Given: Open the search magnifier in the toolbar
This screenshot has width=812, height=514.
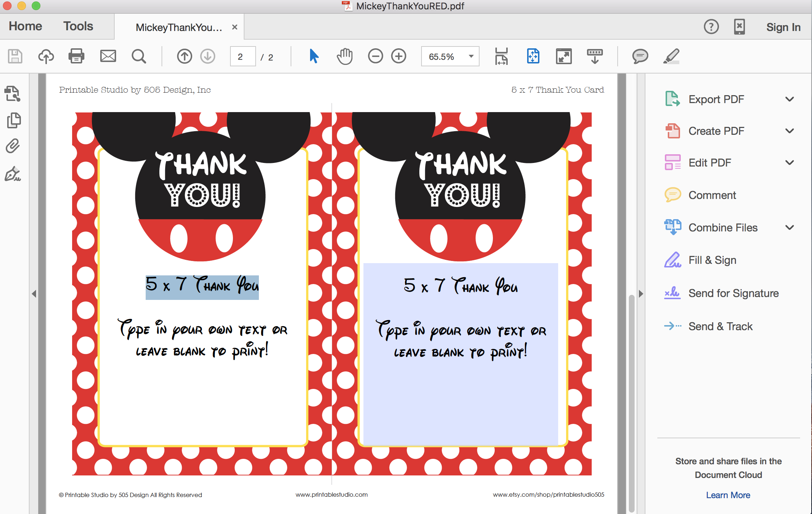Looking at the screenshot, I should click(138, 56).
